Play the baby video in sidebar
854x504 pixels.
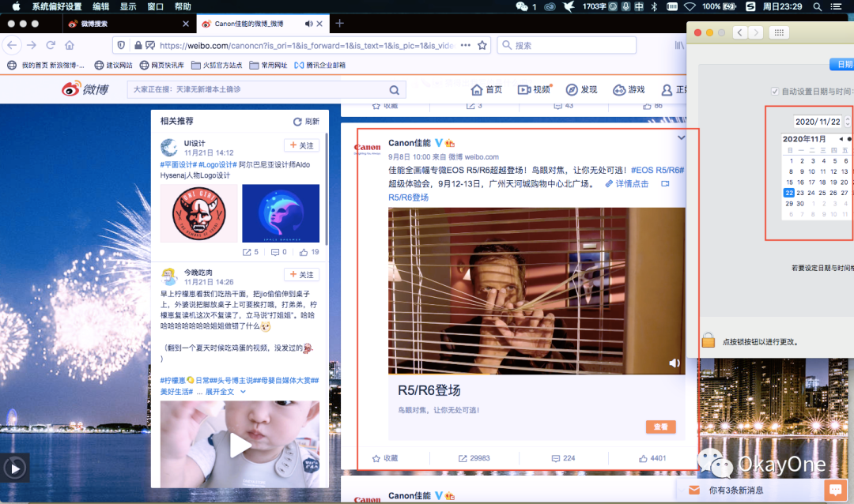point(240,445)
